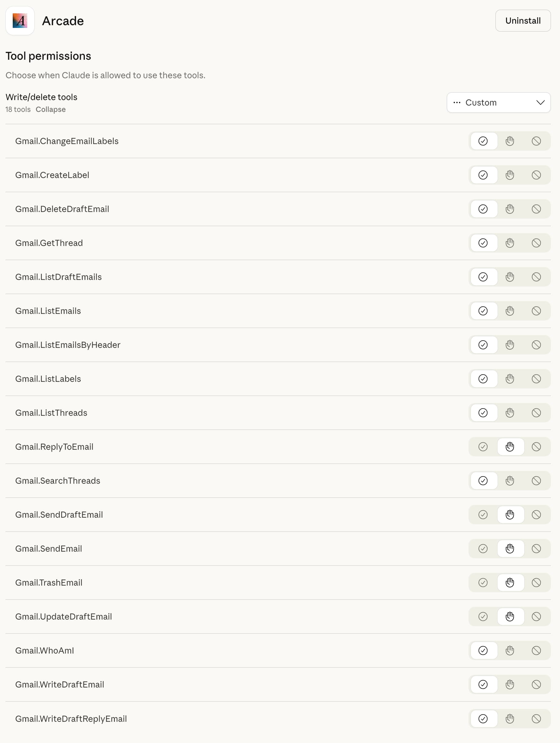Click the ask-permission hand icon for Gmail.CreateLabel
The height and width of the screenshot is (743, 560).
pyautogui.click(x=510, y=175)
